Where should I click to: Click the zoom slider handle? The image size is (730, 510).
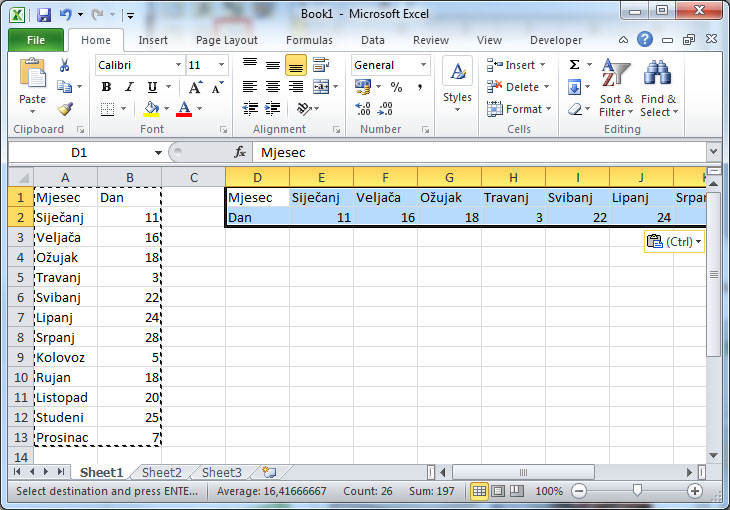coord(637,490)
